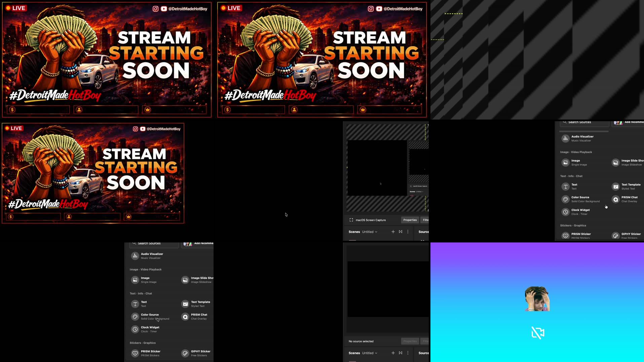Screen dimensions: 644x362
Task: Choose Text source in lower-left sources list
Action: tap(139, 304)
